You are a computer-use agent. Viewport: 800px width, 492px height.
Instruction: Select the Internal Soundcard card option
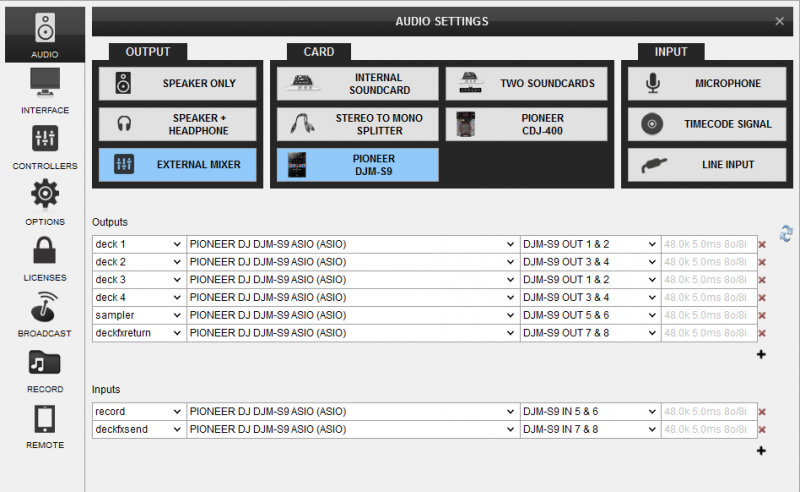coord(357,84)
